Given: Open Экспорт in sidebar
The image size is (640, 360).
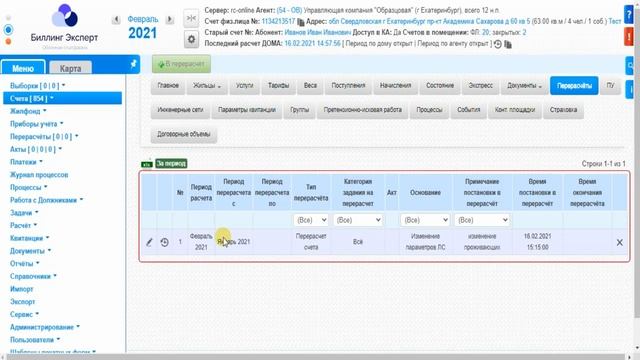Looking at the screenshot, I should 22,302.
